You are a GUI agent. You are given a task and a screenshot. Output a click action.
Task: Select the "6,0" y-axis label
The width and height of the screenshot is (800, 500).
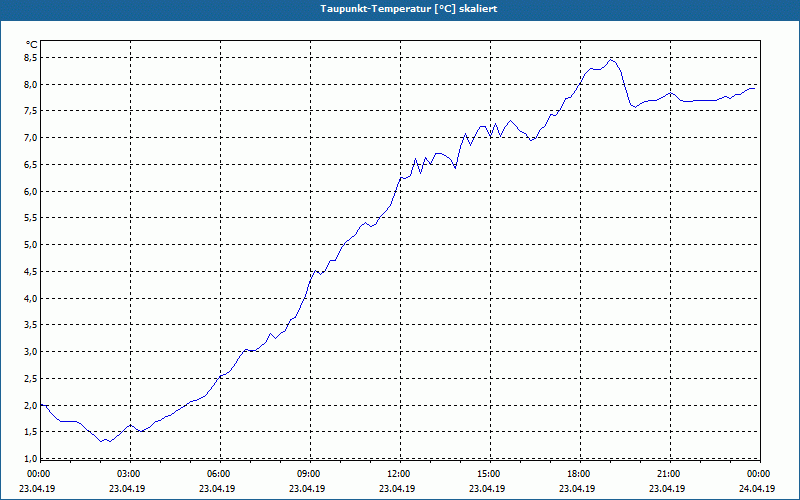(x=32, y=191)
